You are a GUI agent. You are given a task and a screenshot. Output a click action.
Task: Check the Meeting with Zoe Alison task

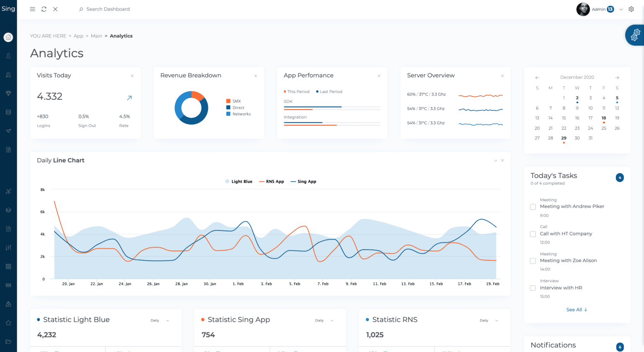pyautogui.click(x=533, y=261)
